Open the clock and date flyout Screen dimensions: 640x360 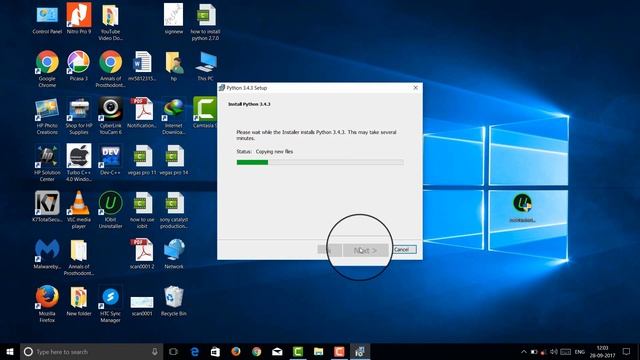[x=602, y=351]
